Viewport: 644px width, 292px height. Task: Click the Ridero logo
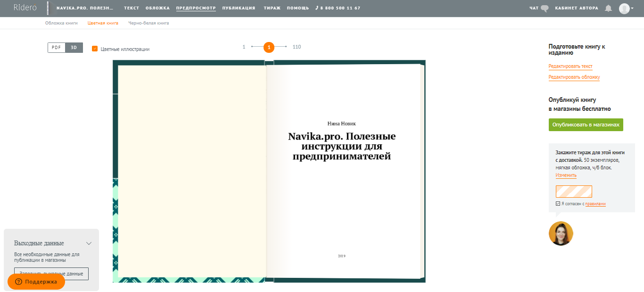coord(25,8)
